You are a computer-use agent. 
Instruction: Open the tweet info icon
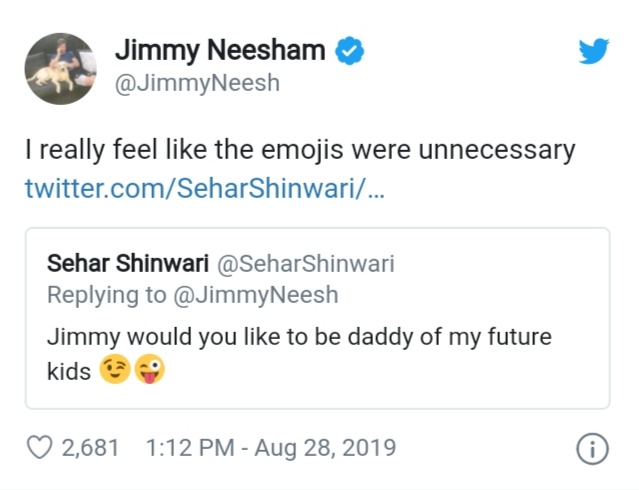pyautogui.click(x=592, y=449)
